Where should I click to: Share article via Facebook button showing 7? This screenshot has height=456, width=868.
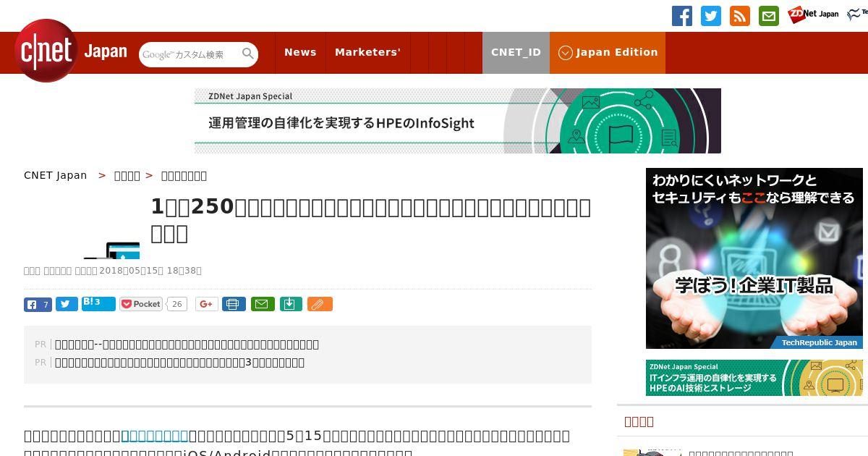[x=38, y=304]
